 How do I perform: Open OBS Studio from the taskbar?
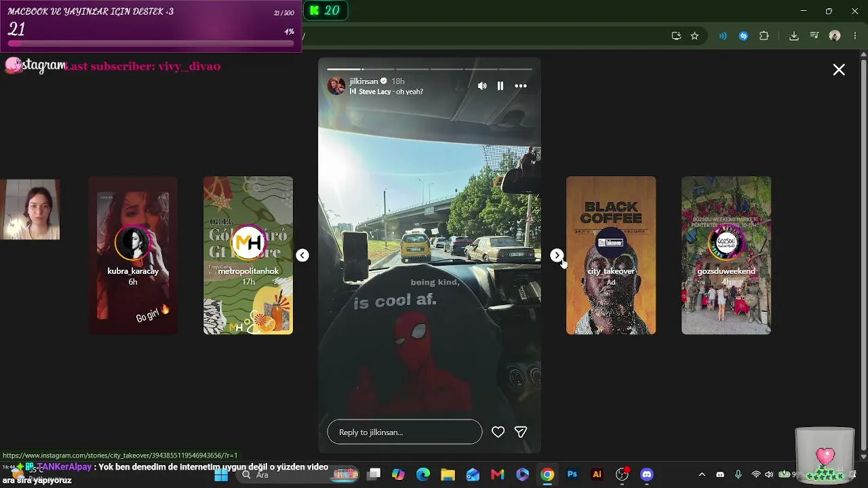click(x=622, y=474)
